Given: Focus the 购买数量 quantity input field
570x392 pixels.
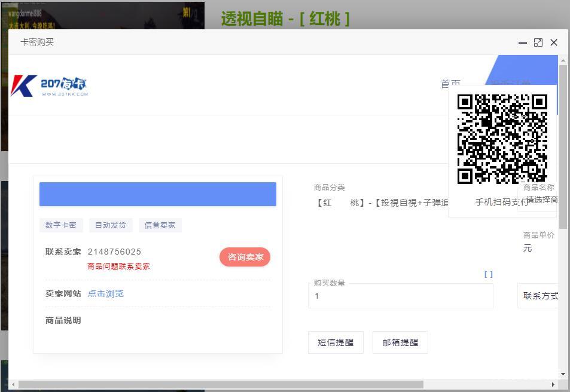Looking at the screenshot, I should (401, 296).
